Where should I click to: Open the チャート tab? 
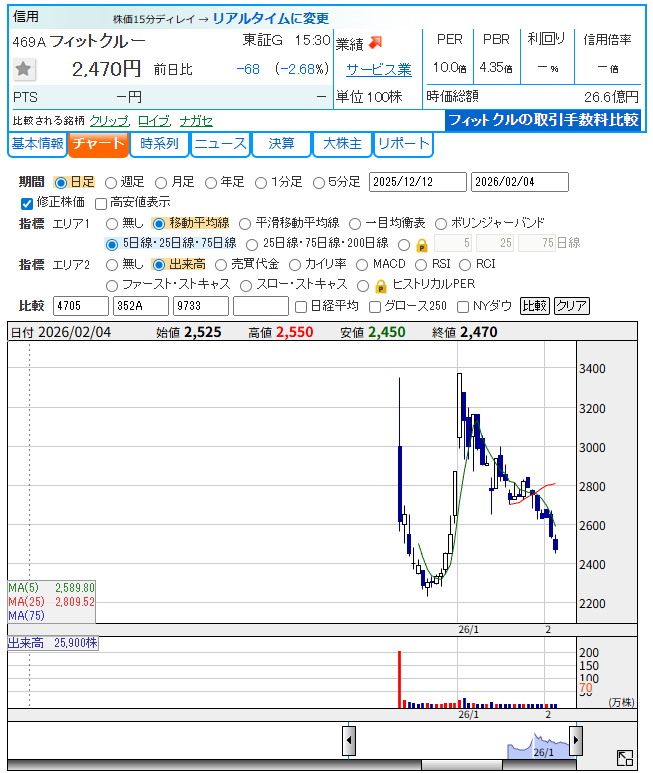point(99,144)
